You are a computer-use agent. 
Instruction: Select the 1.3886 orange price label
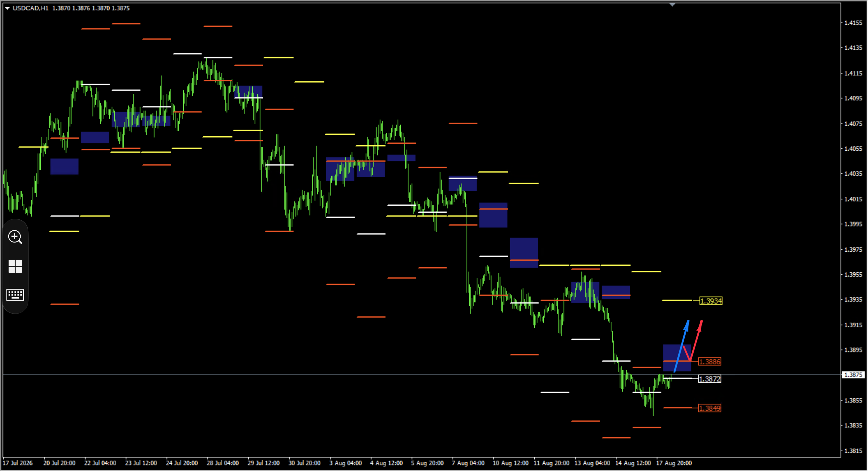pyautogui.click(x=709, y=362)
